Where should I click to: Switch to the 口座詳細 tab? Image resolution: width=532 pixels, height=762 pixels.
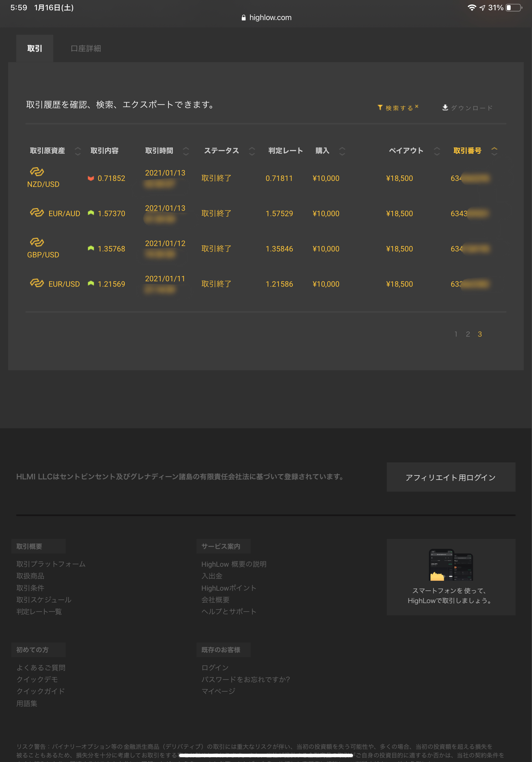point(85,48)
